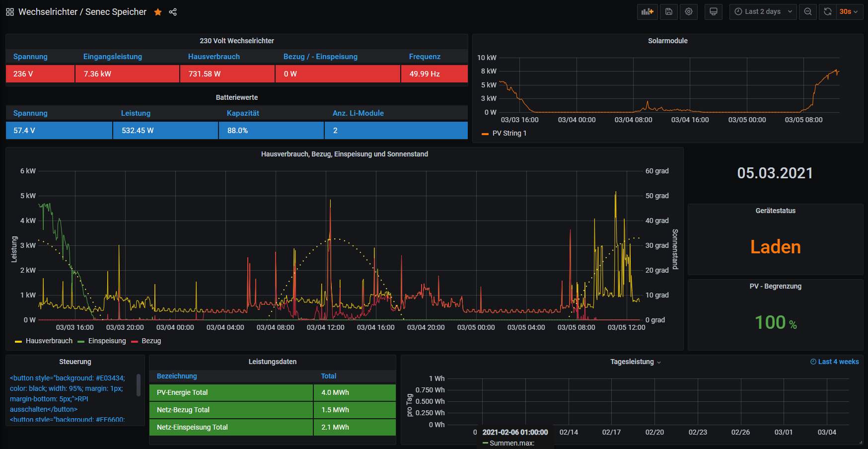Image resolution: width=868 pixels, height=449 pixels.
Task: Toggle the Bezug series in the legend
Action: tap(151, 341)
